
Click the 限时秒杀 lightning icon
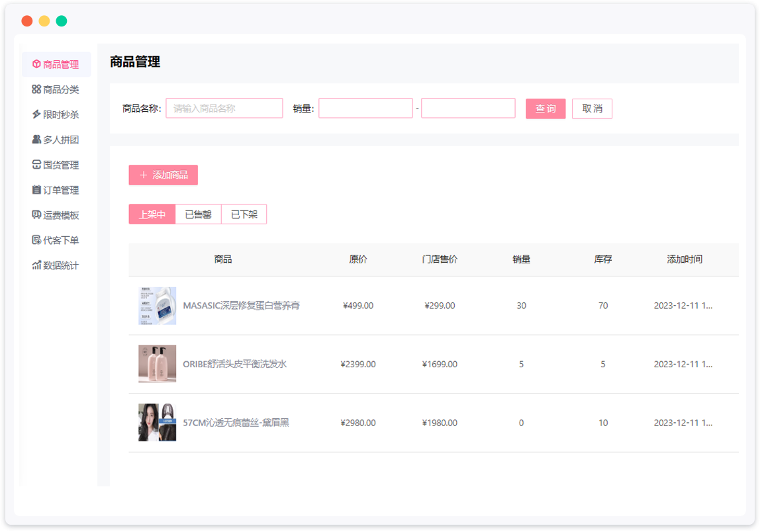pyautogui.click(x=36, y=114)
